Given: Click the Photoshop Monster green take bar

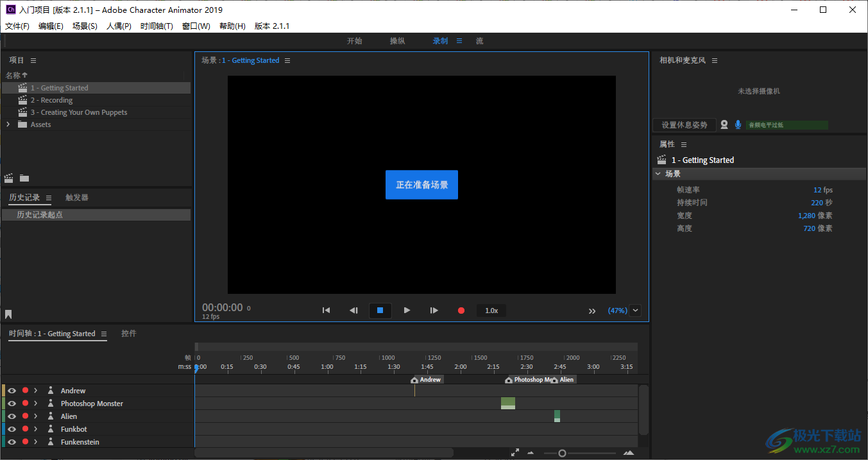Looking at the screenshot, I should tap(508, 403).
